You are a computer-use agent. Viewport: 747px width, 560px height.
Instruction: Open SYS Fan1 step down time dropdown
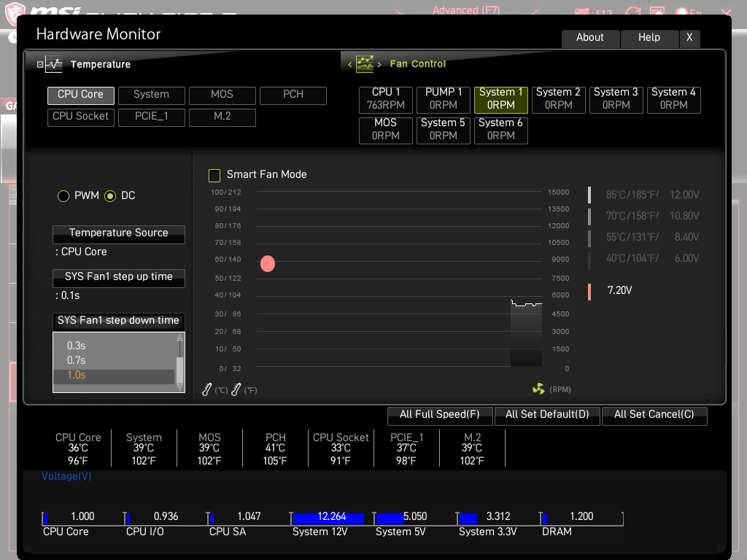pyautogui.click(x=119, y=321)
